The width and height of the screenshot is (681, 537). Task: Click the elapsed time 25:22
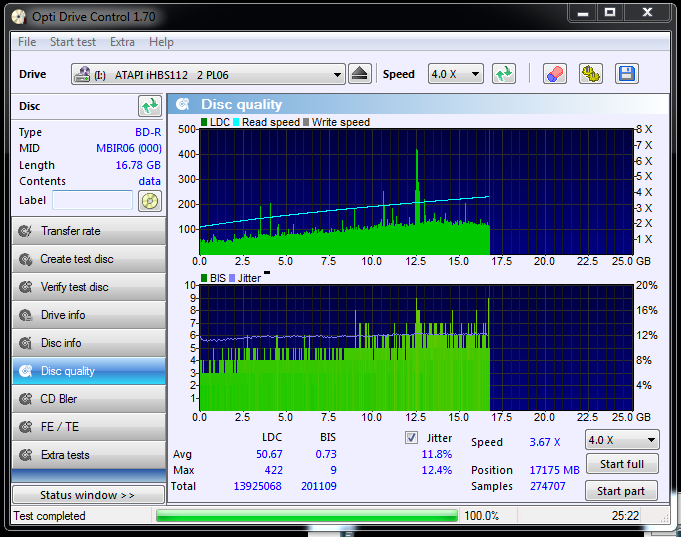tap(625, 516)
